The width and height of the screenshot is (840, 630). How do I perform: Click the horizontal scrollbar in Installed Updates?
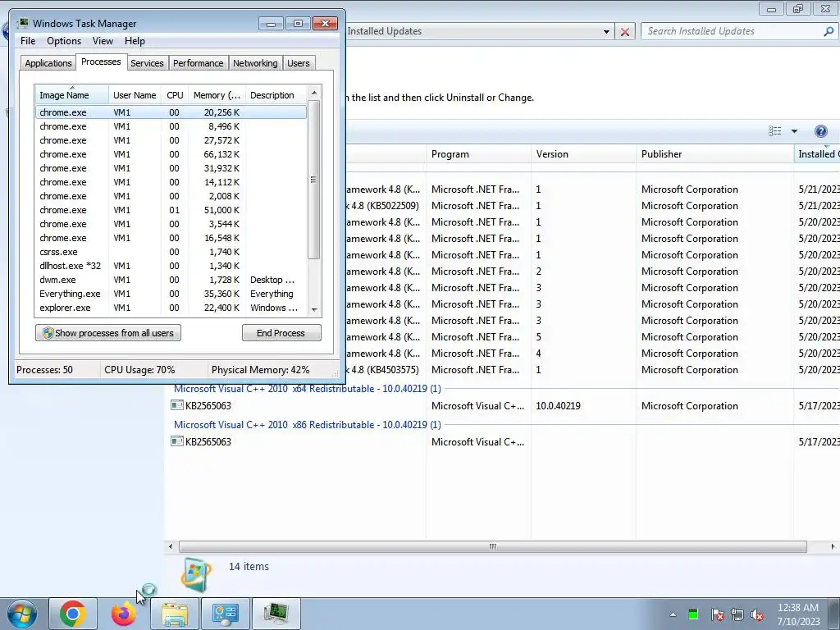pos(492,546)
